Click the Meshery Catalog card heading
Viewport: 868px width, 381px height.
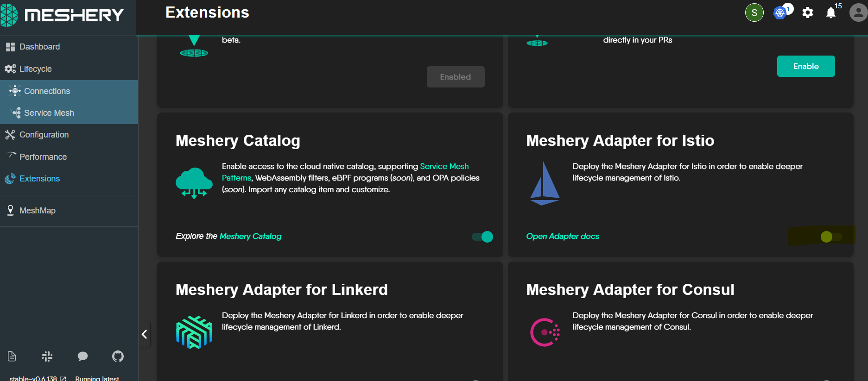coord(238,140)
